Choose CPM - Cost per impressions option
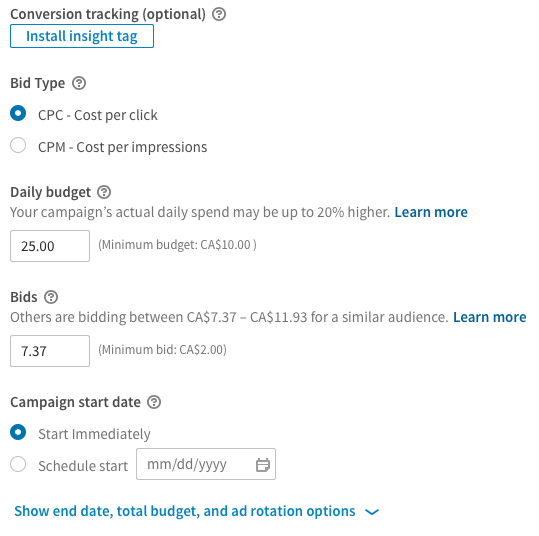Viewport: 539px width, 536px height. [18, 145]
